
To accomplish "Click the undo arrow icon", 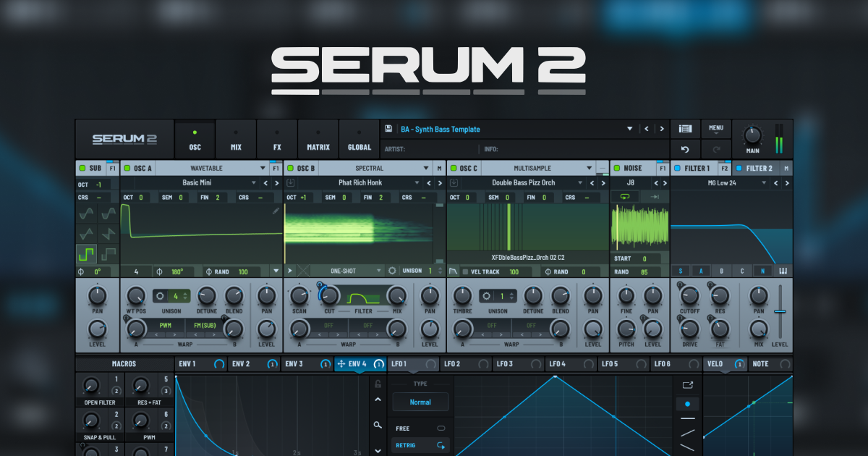I will click(685, 148).
